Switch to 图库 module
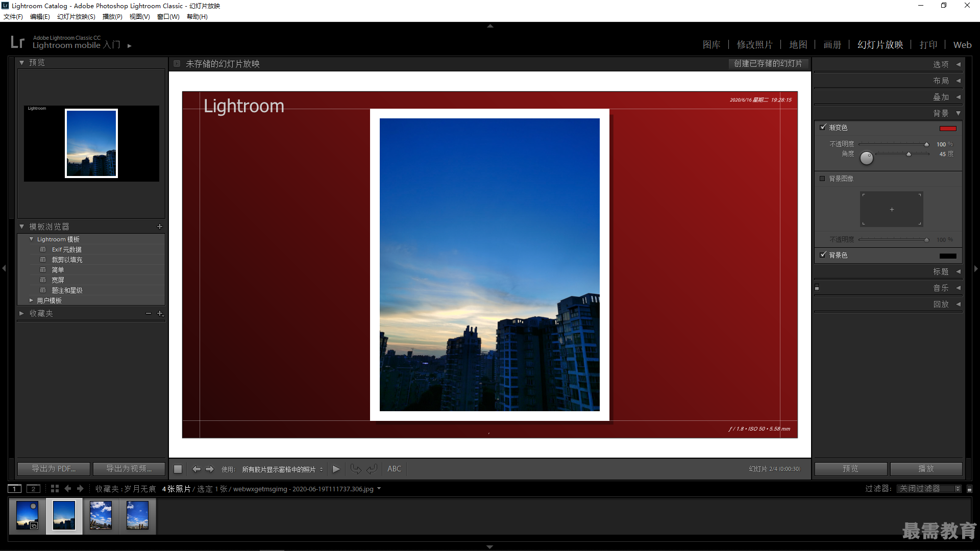980x551 pixels. pyautogui.click(x=712, y=45)
